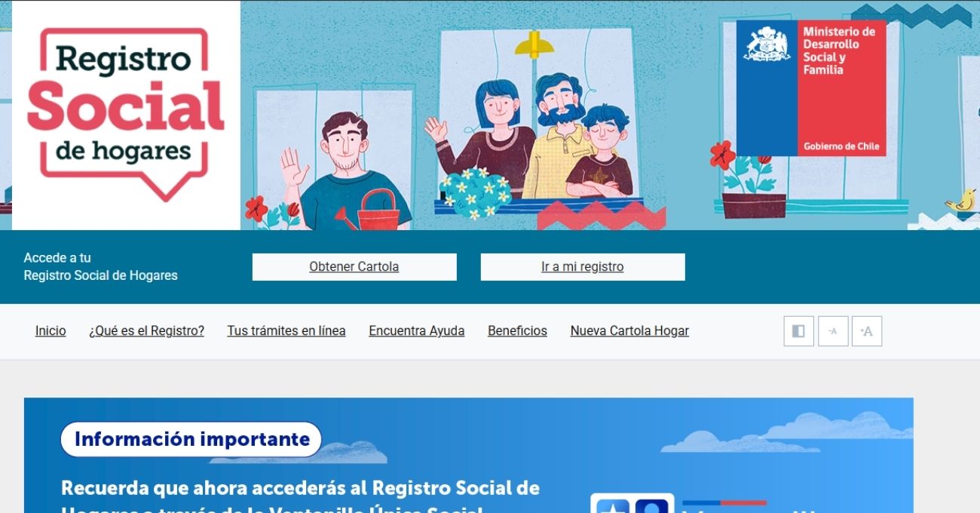Click the person icon in blue banner
980x513 pixels.
tap(652, 506)
